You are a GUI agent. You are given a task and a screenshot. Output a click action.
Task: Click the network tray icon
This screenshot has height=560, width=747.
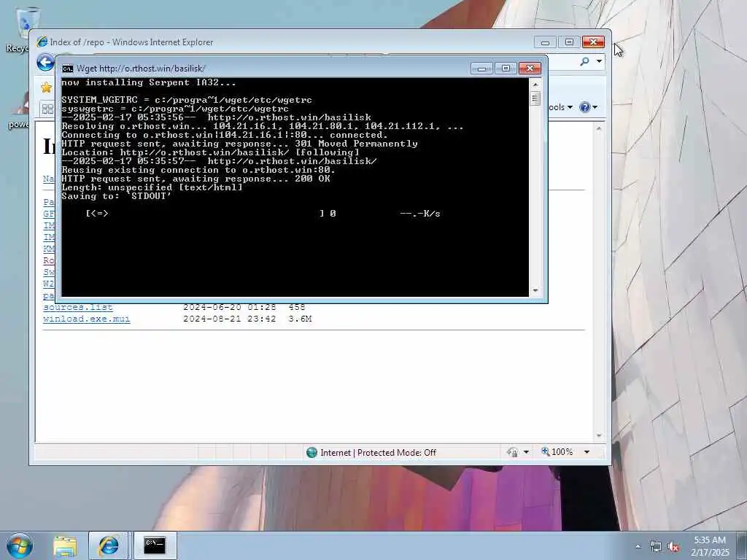[x=656, y=547]
